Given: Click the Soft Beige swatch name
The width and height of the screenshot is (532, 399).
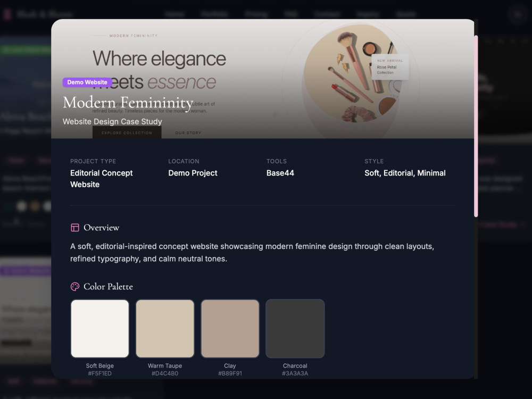Looking at the screenshot, I should 100,366.
